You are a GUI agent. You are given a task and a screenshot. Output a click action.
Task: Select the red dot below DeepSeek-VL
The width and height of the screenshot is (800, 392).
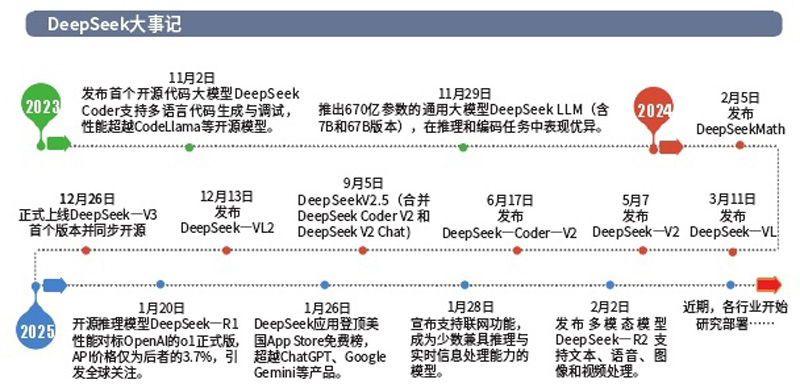[733, 252]
